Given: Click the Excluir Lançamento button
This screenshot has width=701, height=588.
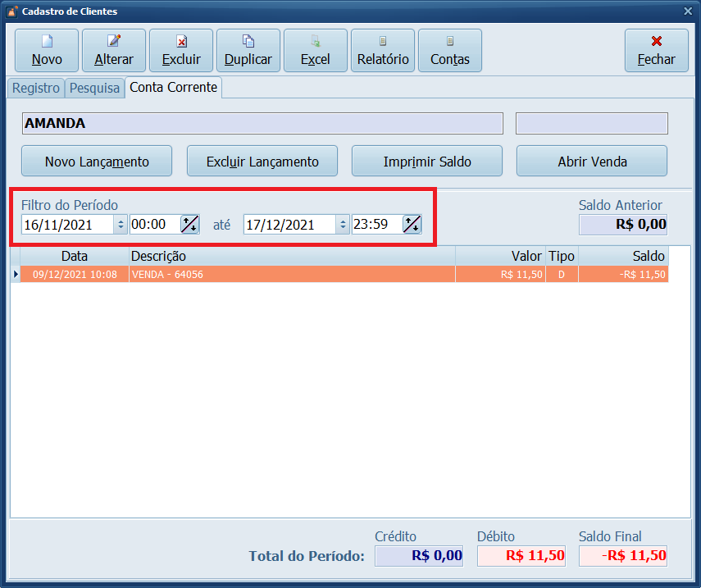Looking at the screenshot, I should click(x=262, y=162).
